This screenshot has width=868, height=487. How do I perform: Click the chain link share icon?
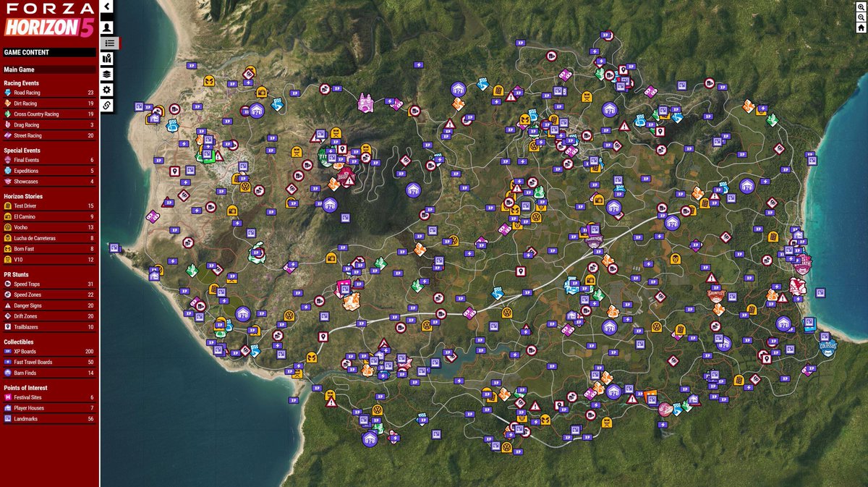point(107,106)
